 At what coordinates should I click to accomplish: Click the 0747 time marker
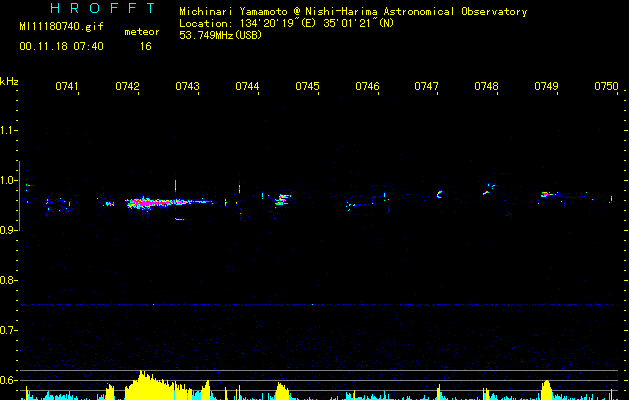[x=426, y=86]
